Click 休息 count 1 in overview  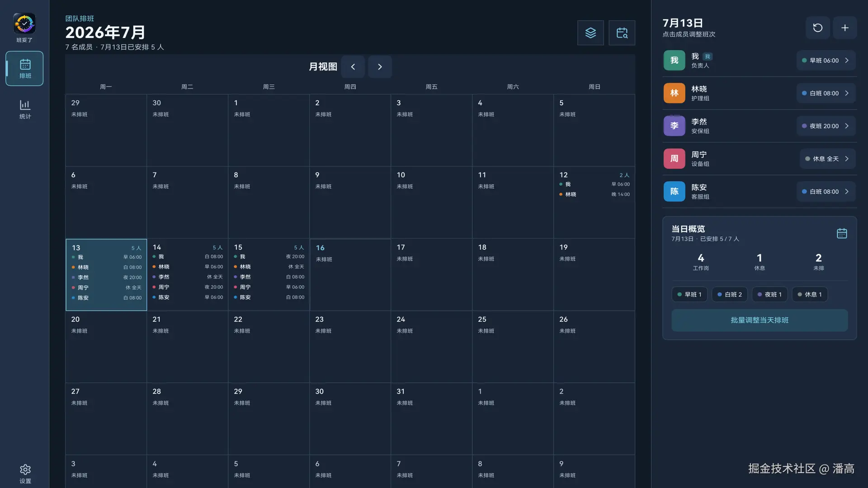(x=759, y=261)
